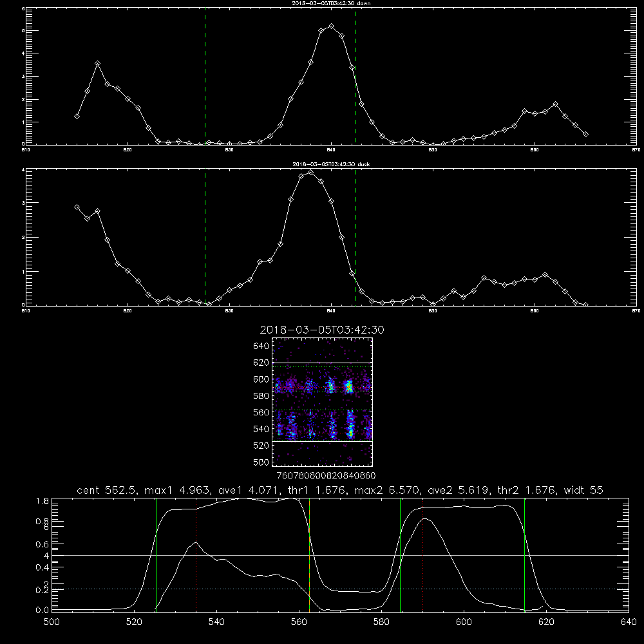Click the 520 label on bottom plot x-axis
The height and width of the screenshot is (644, 644).
click(134, 622)
